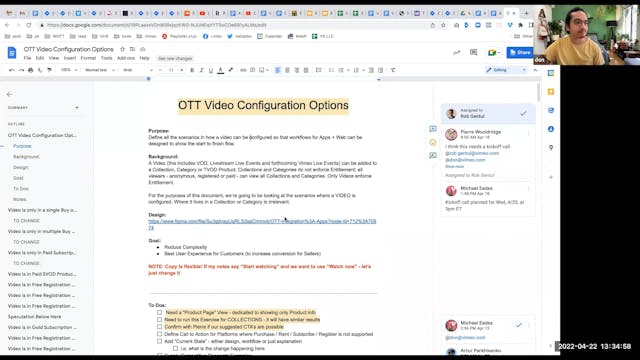640x360 pixels.
Task: Open Pierre Wooldridge comment options menu
Action: pyautogui.click(x=529, y=133)
